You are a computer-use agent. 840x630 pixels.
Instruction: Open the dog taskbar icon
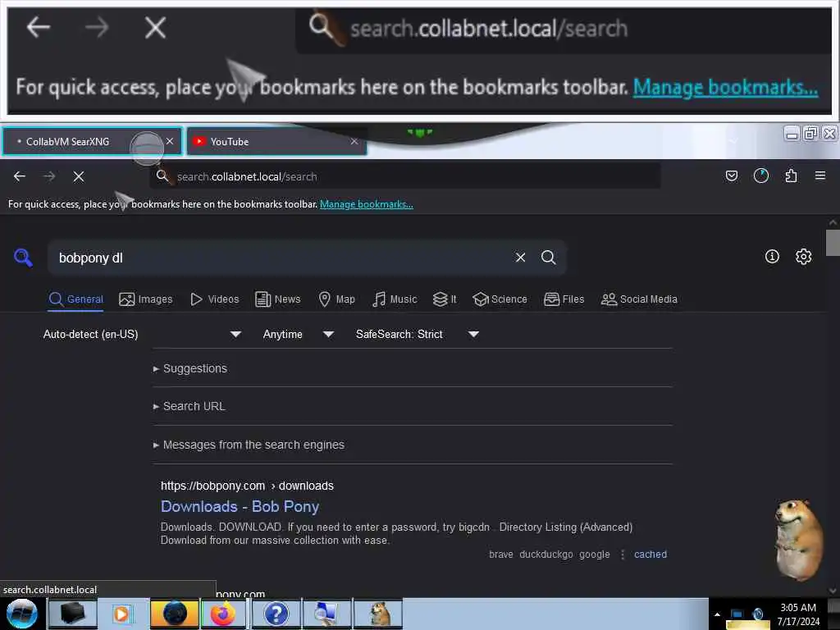tap(379, 614)
